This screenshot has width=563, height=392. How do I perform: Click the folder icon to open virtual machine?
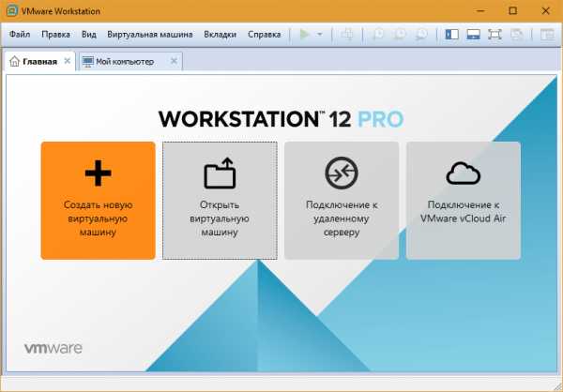coord(220,173)
